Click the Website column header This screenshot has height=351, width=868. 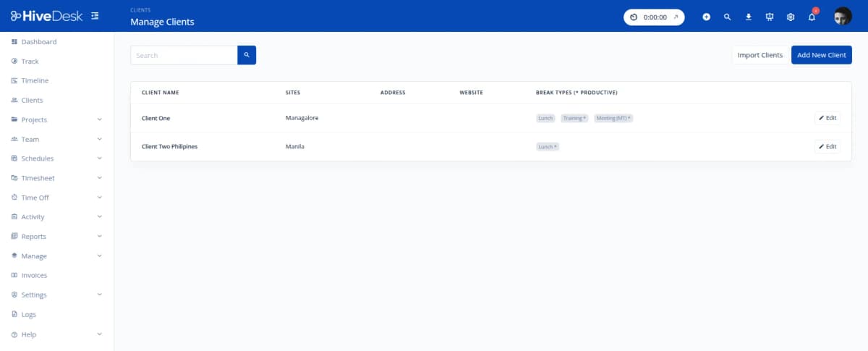tap(471, 93)
